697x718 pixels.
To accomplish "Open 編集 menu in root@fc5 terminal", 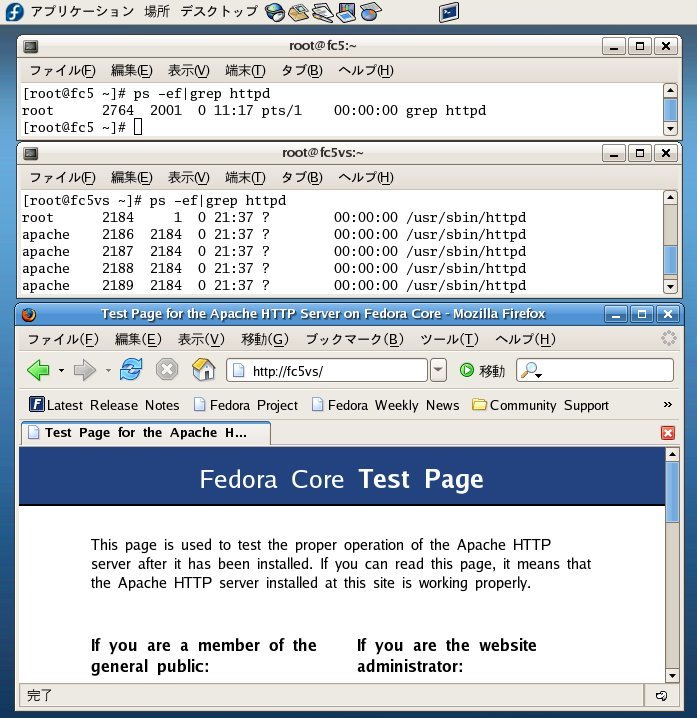I will tap(131, 71).
